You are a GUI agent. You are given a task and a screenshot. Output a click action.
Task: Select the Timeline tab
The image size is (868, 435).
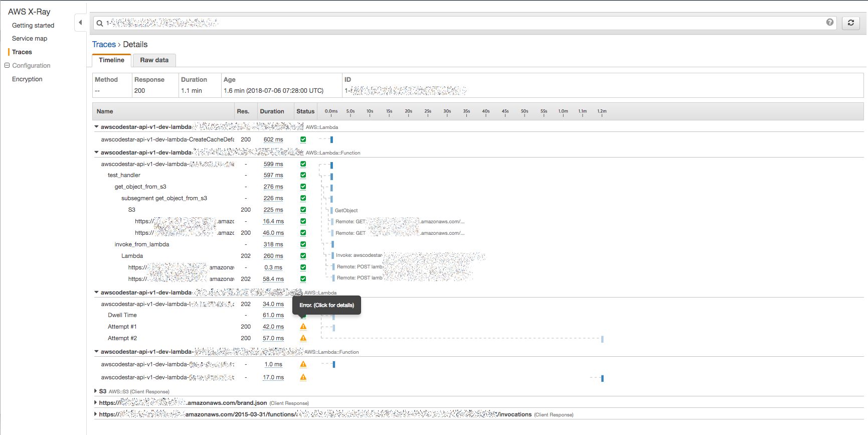point(111,60)
